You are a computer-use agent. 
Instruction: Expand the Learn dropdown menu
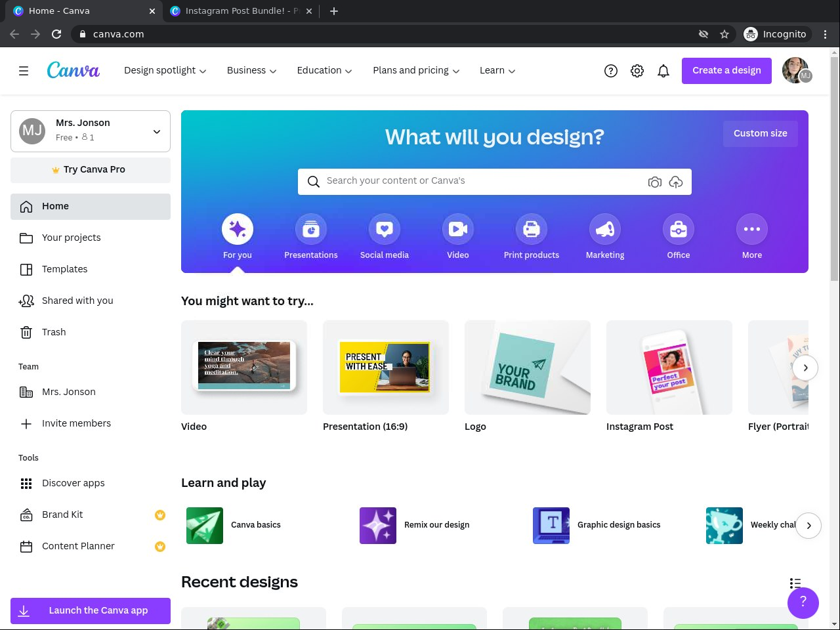point(498,71)
